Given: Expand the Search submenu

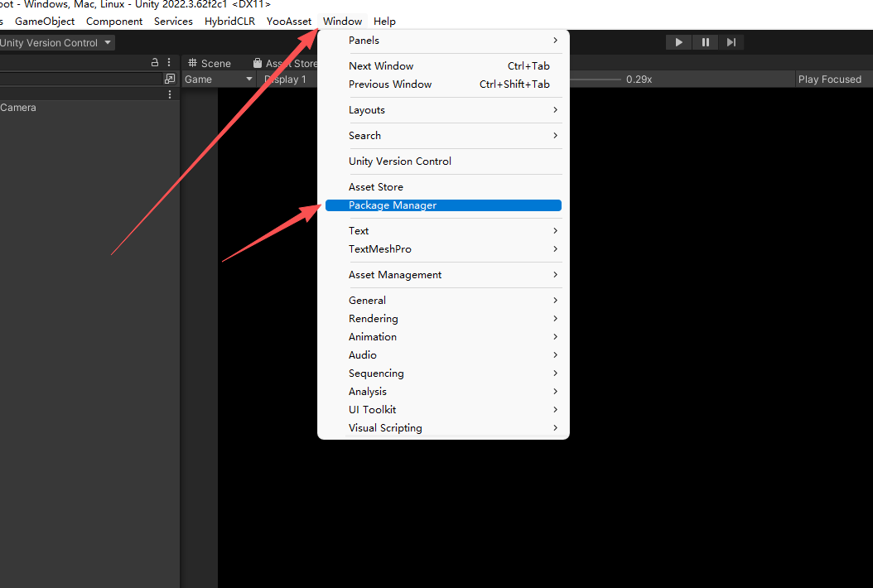Looking at the screenshot, I should point(443,135).
